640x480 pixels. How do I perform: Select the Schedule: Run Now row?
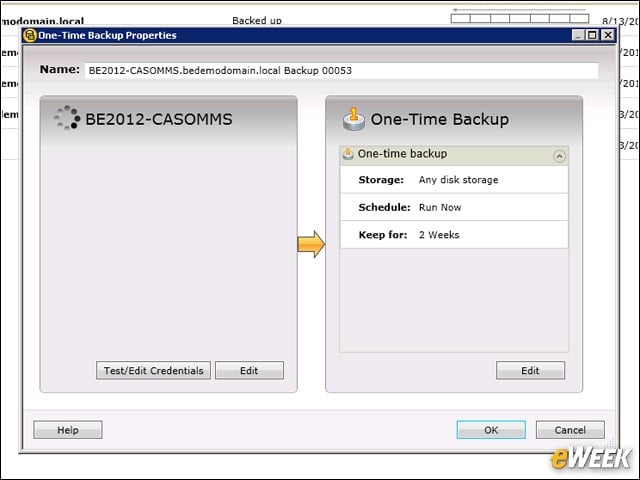[x=454, y=207]
